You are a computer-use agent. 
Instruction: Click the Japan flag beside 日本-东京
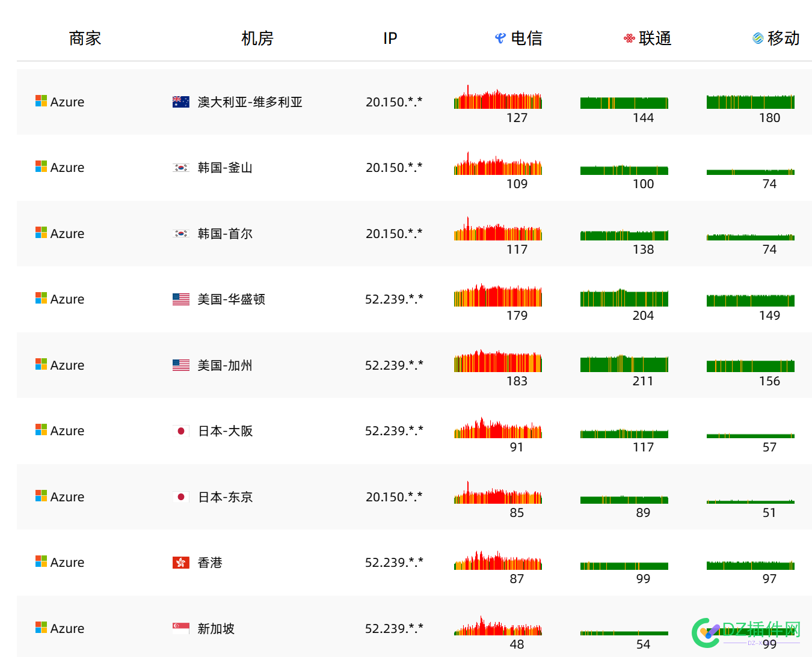181,497
